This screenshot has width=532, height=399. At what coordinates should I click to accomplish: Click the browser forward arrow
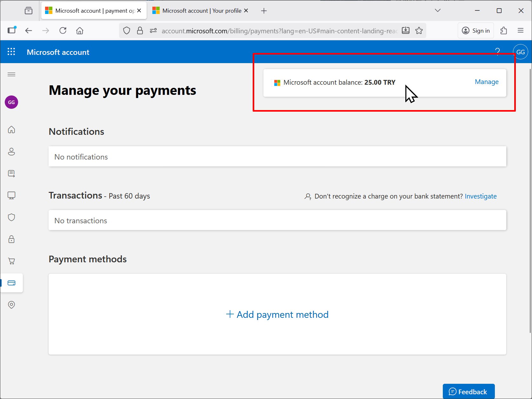click(46, 31)
